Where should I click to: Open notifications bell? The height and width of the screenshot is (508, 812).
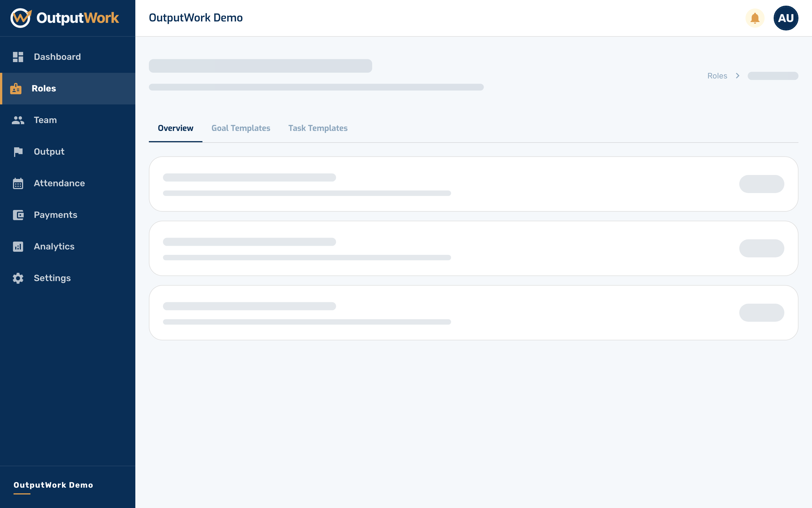point(755,18)
